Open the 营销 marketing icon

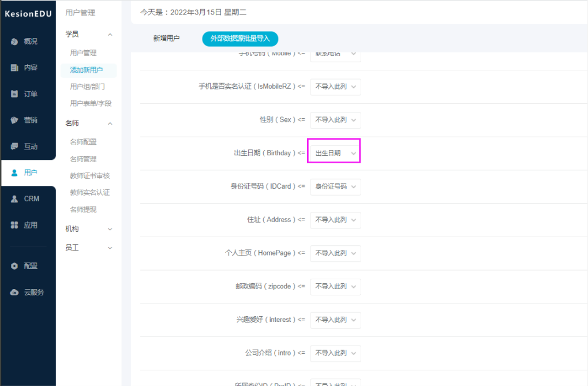tap(15, 120)
